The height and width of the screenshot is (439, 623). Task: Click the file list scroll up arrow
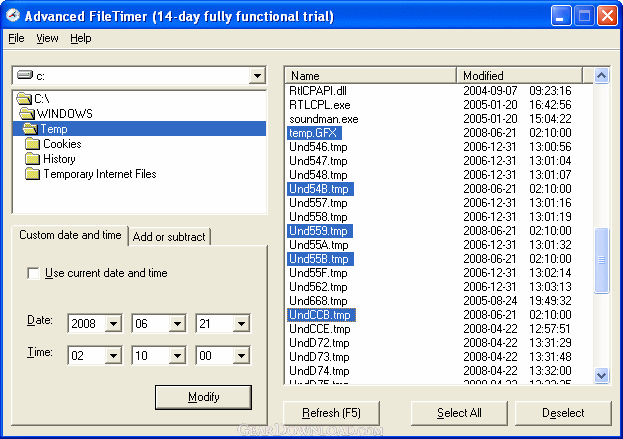(x=602, y=75)
